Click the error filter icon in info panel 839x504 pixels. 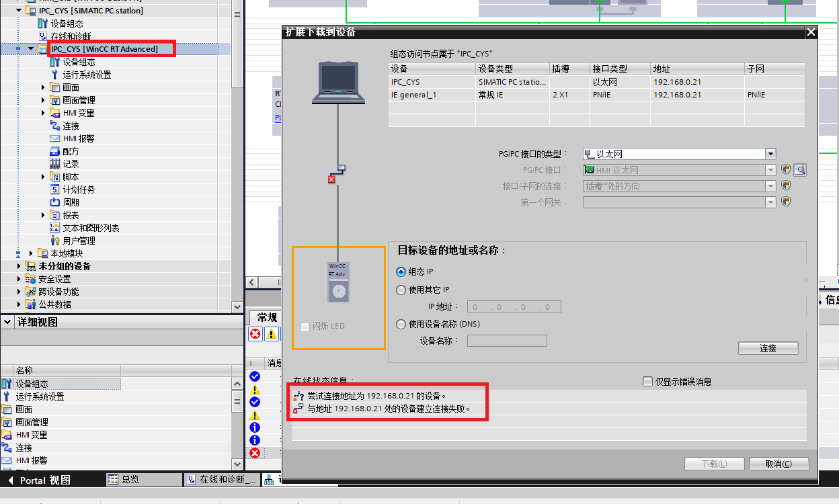(255, 334)
